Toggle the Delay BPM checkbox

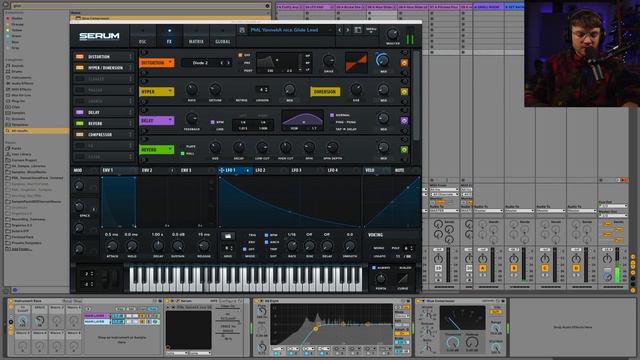(x=212, y=122)
